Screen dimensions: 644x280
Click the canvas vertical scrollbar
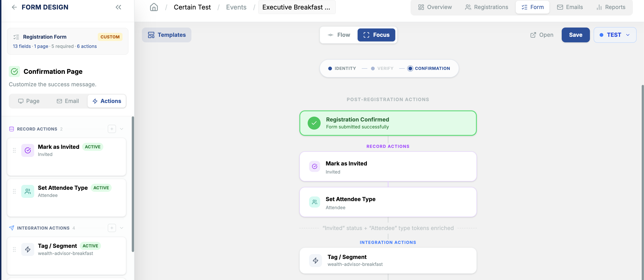[x=643, y=182]
